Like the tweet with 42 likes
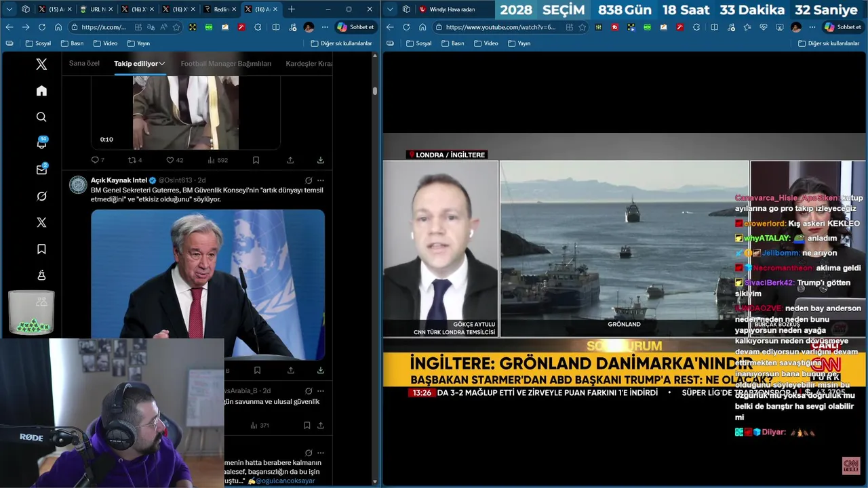The image size is (868, 488). [175, 160]
